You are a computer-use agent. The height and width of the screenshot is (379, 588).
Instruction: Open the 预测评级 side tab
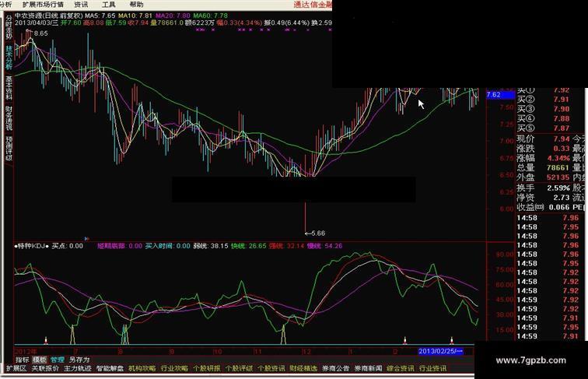9,149
